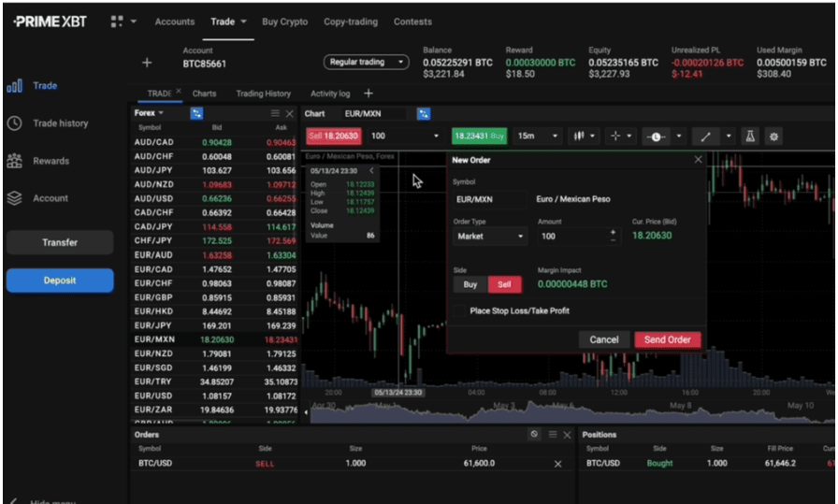Click the Trade history clock icon

[14, 123]
